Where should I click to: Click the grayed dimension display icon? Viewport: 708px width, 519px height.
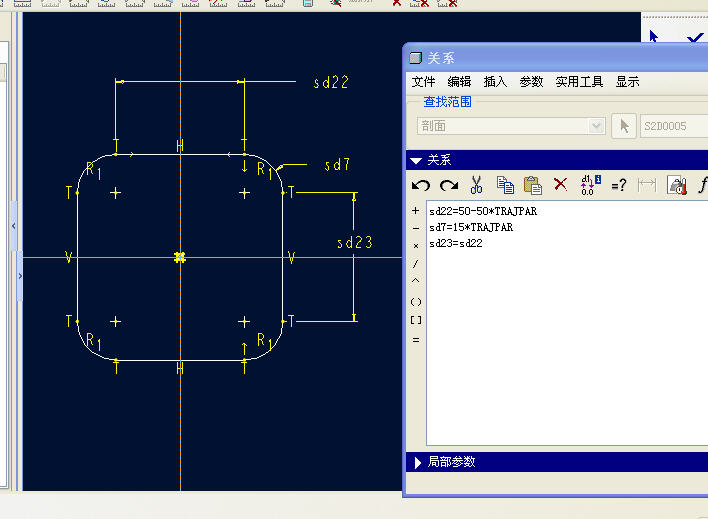click(647, 185)
